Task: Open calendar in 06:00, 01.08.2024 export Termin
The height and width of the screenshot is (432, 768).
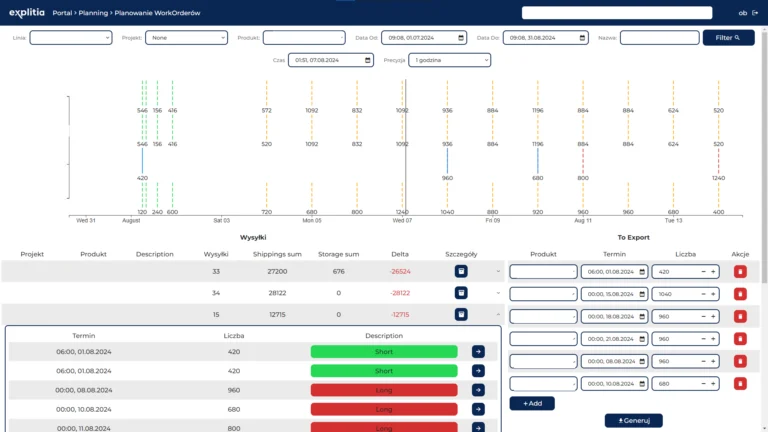Action: [642, 272]
